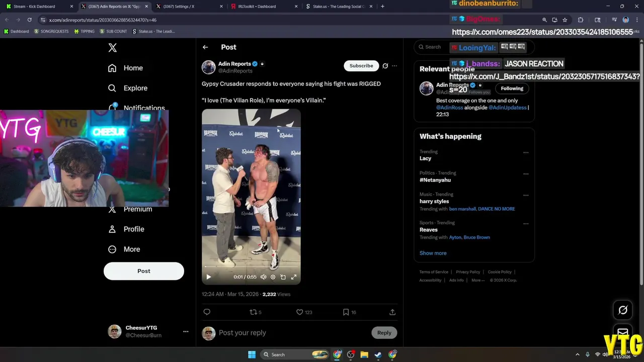Expand the footer More menu
This screenshot has height=362, width=644.
[477, 281]
